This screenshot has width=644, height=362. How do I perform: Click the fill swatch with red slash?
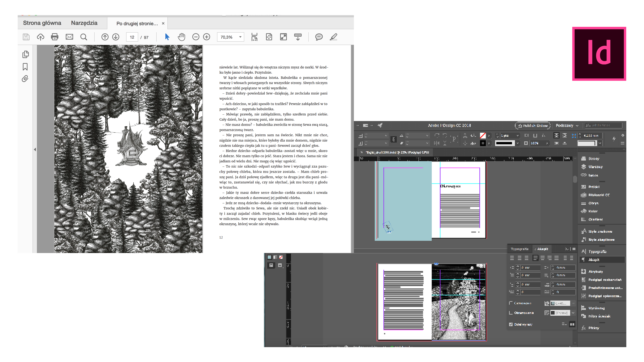point(483,135)
